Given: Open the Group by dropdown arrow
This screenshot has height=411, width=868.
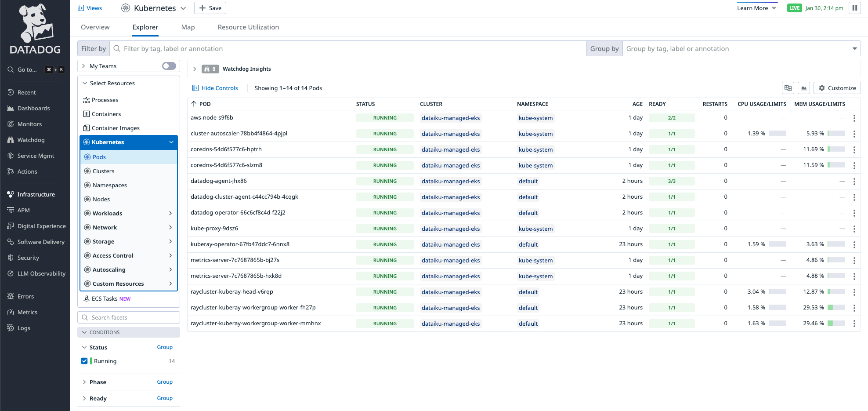Looking at the screenshot, I should 854,48.
